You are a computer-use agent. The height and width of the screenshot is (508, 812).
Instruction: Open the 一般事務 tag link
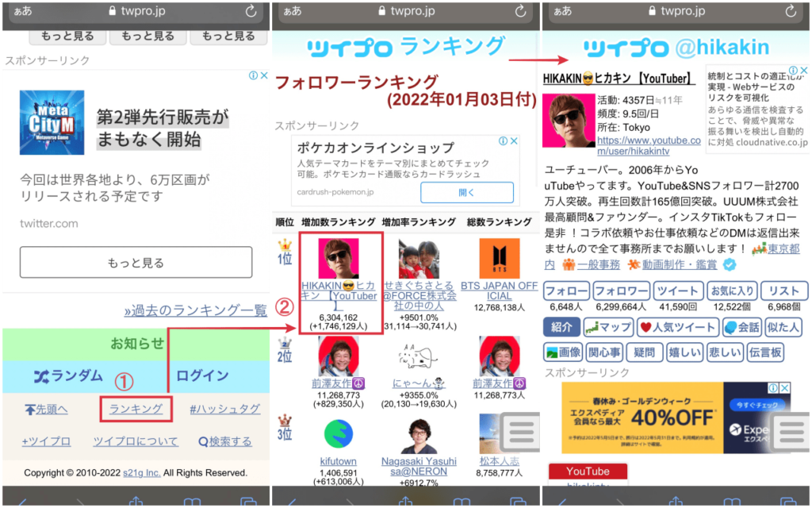[598, 264]
